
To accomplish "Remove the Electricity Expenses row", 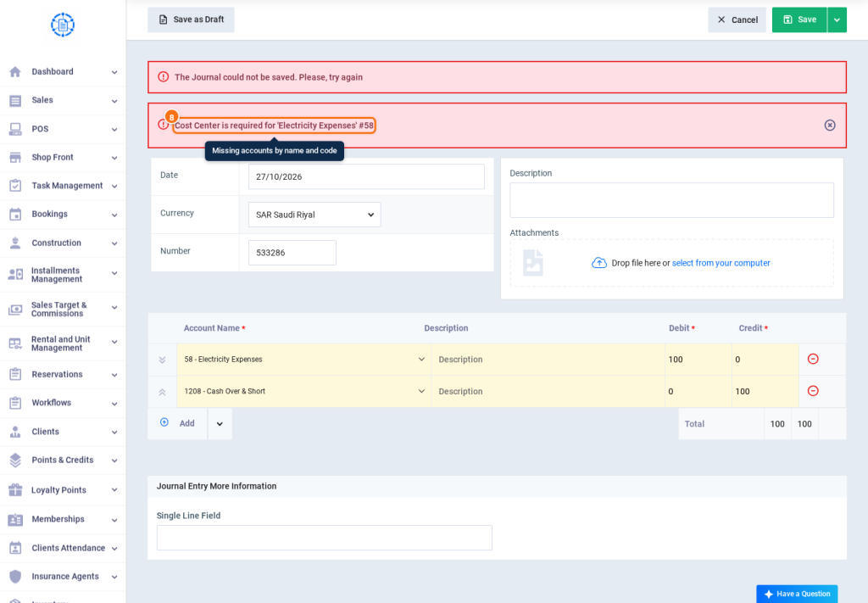I will pyautogui.click(x=813, y=359).
